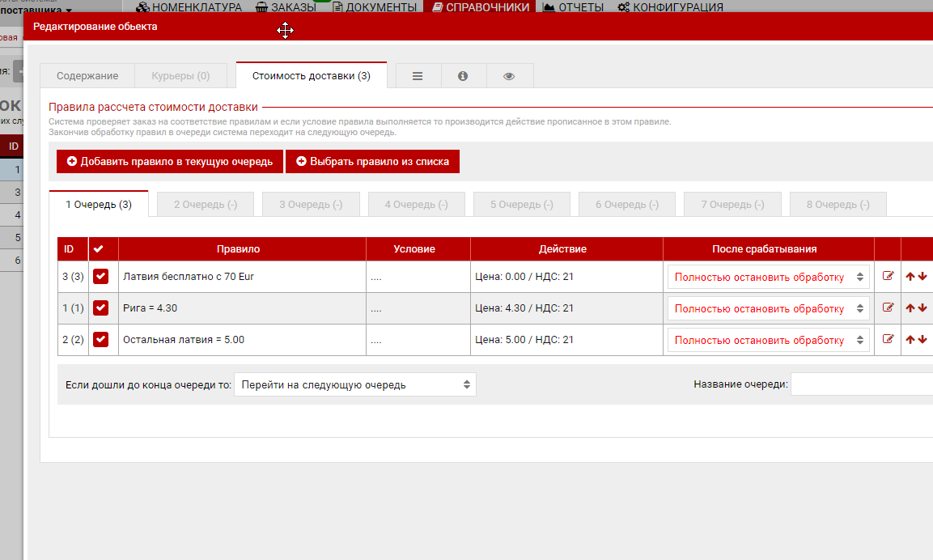Move 'Латвия бесплатно с 70 Eur' rule down
The height and width of the screenshot is (560, 933).
pos(922,277)
